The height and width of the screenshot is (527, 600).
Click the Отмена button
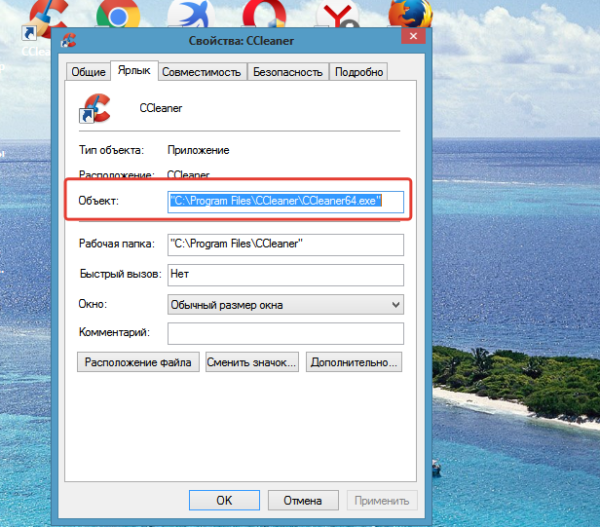tap(303, 500)
